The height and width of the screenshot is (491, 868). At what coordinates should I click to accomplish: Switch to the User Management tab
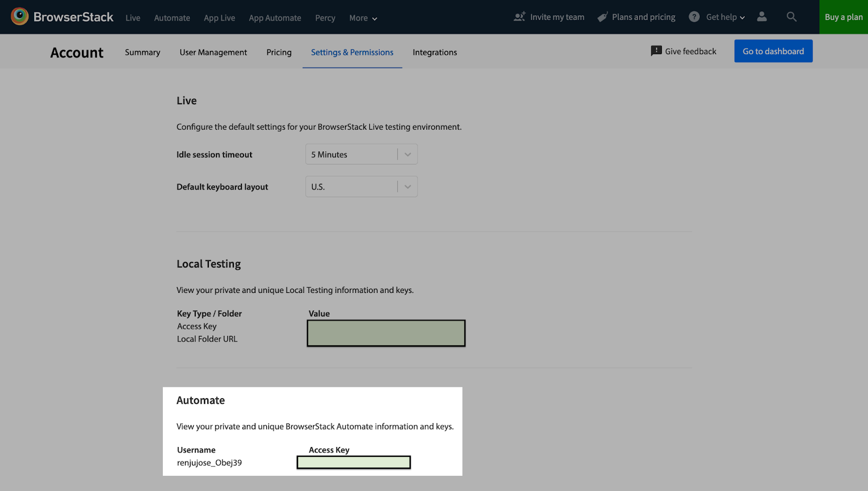(x=213, y=52)
